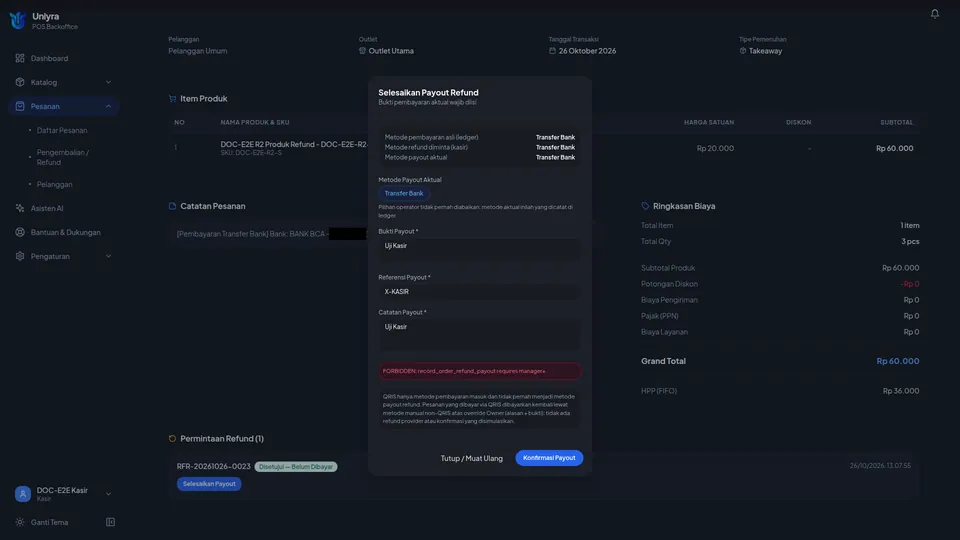Screen dimensions: 960x540
Task: Click the Ringkasan Biaya tag icon
Action: pyautogui.click(x=645, y=206)
